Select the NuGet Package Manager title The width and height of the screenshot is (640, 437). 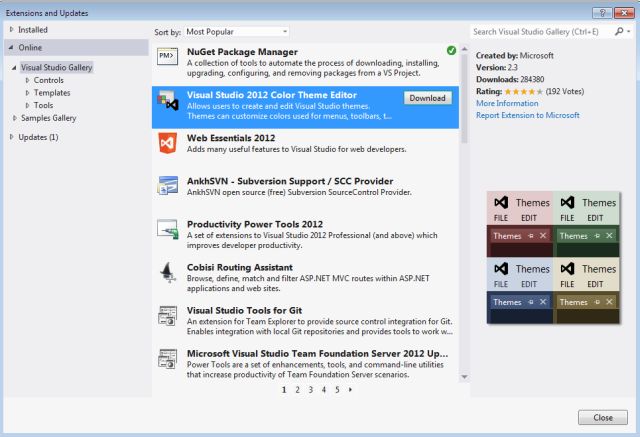pyautogui.click(x=242, y=52)
